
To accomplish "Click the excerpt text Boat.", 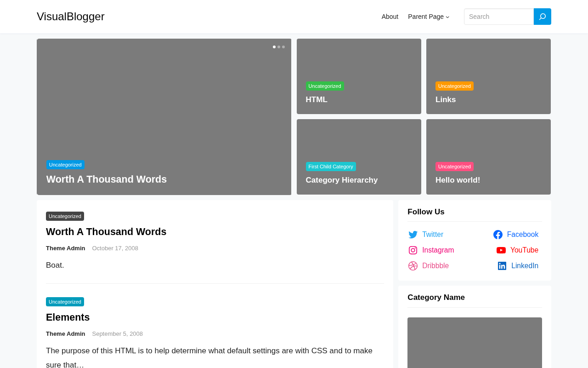I will click(55, 265).
